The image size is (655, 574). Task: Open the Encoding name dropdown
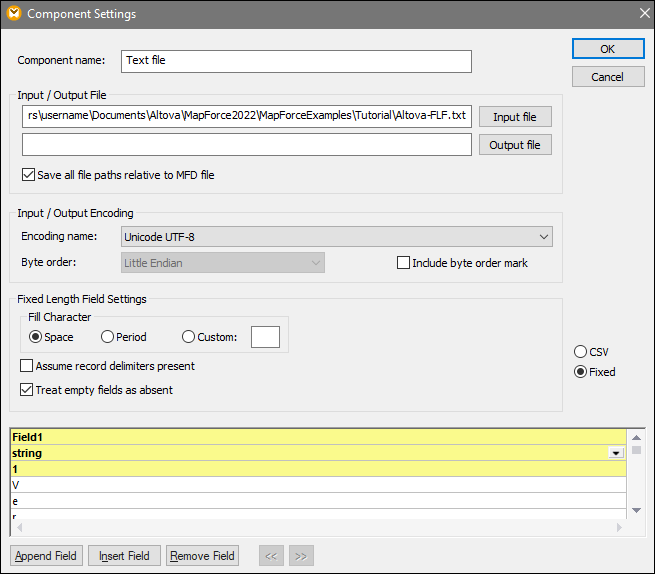(x=336, y=237)
